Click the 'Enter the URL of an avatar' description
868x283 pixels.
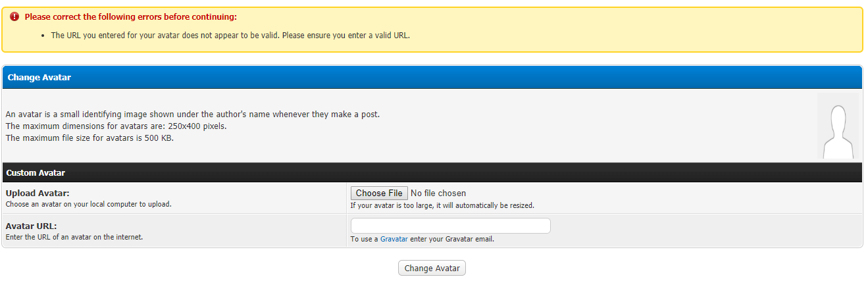74,237
